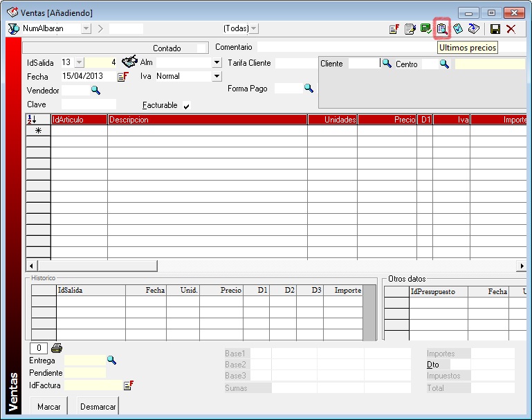532x420 pixels.
Task: Click the Cliente input field
Action: 365,64
